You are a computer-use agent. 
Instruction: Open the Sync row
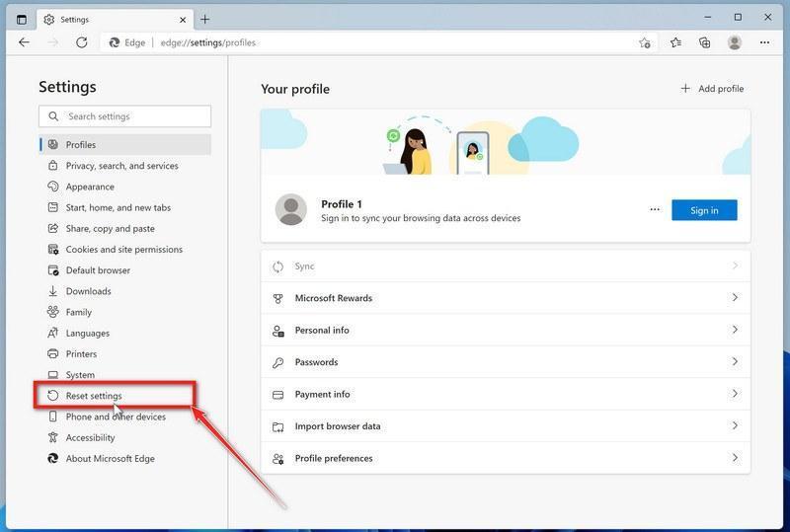(x=506, y=266)
